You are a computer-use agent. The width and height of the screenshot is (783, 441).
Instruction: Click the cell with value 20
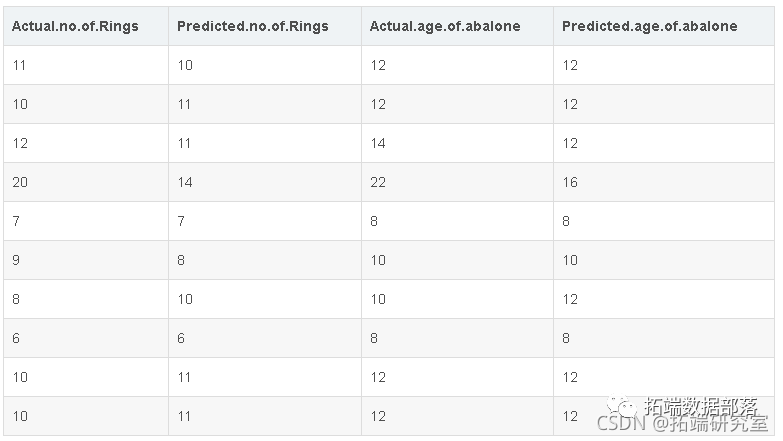[x=20, y=182]
